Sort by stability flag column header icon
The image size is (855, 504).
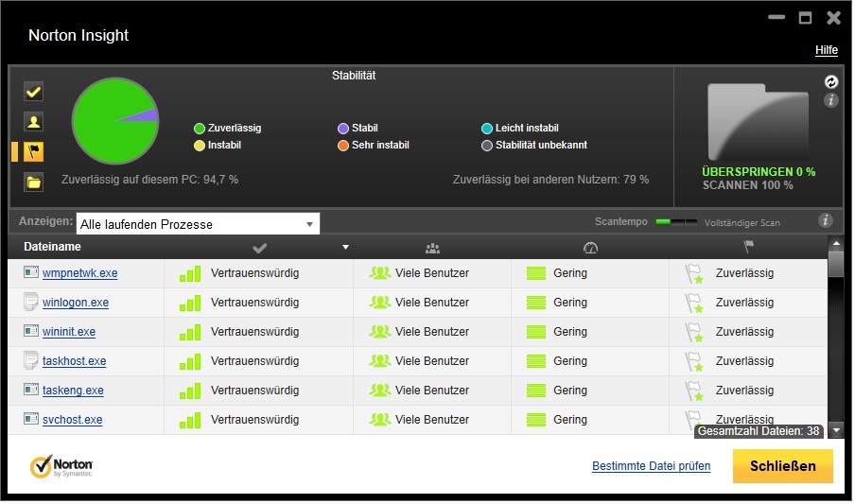(751, 247)
